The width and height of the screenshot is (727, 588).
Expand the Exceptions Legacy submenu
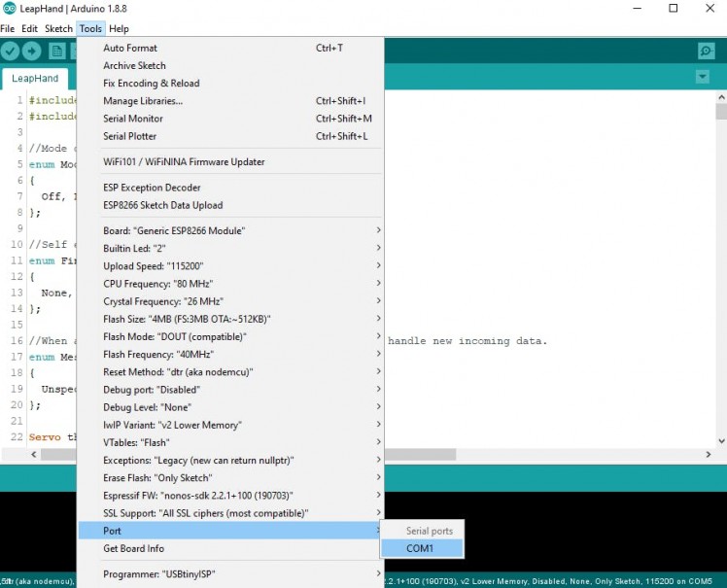pyautogui.click(x=230, y=460)
